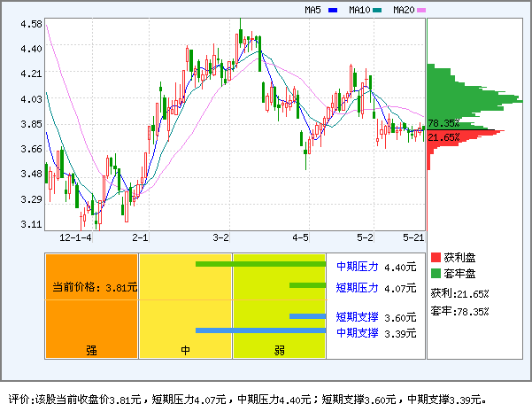Click the 5-2 date axis label
Viewport: 532px width, 404px height.
[x=365, y=237]
